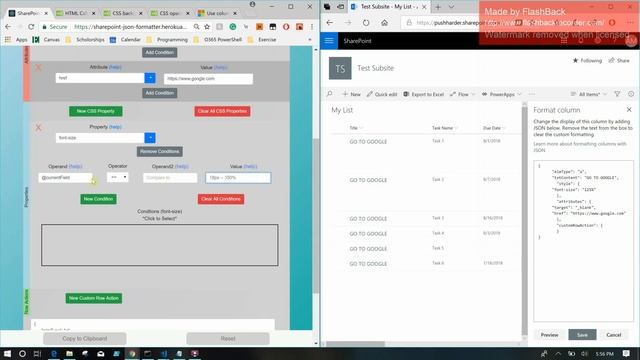Expand the Property font-size dropdown arrow

coord(150,138)
